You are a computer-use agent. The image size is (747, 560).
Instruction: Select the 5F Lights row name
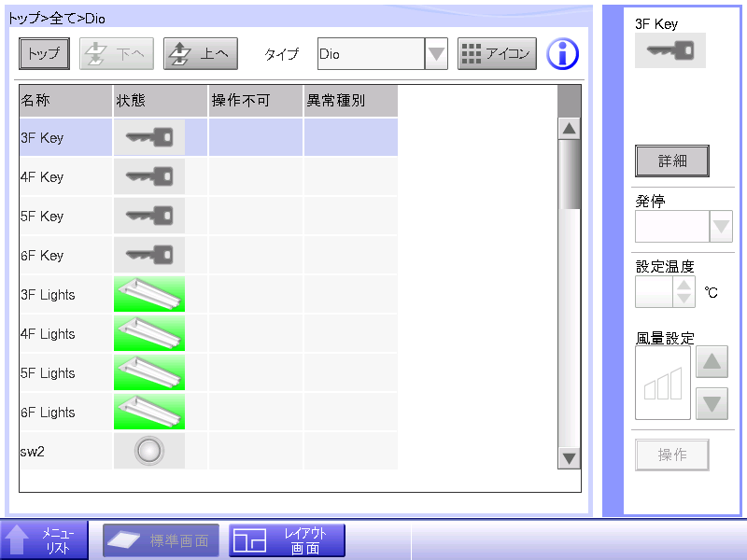[x=48, y=372]
